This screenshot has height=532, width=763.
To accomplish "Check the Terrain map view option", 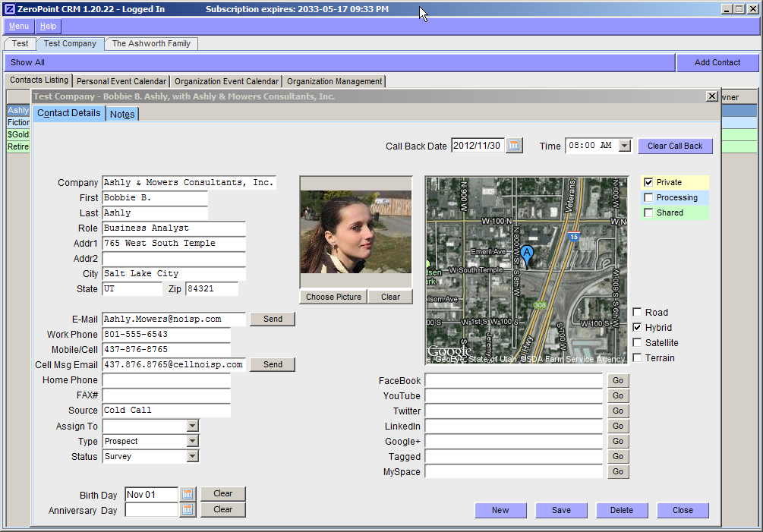I will pos(637,357).
